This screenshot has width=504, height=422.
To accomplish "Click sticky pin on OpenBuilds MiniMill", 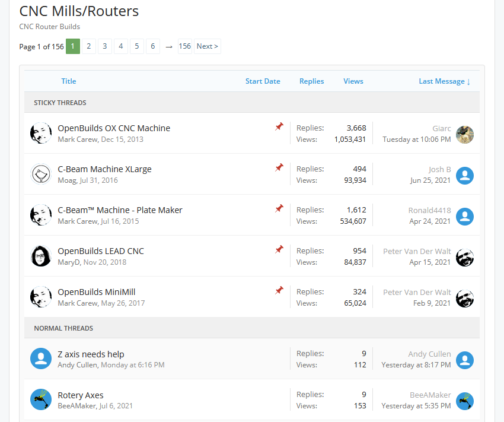I will [279, 291].
